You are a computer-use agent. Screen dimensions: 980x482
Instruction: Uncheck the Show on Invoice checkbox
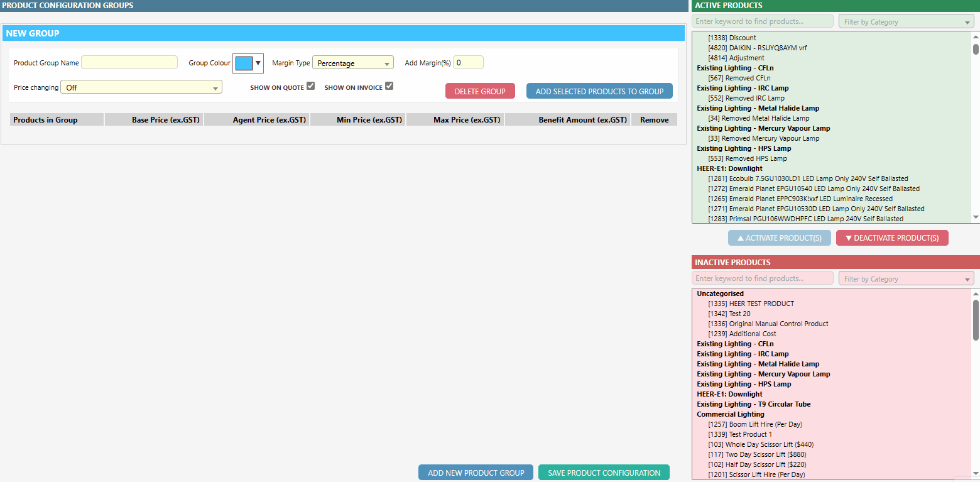[x=389, y=86]
